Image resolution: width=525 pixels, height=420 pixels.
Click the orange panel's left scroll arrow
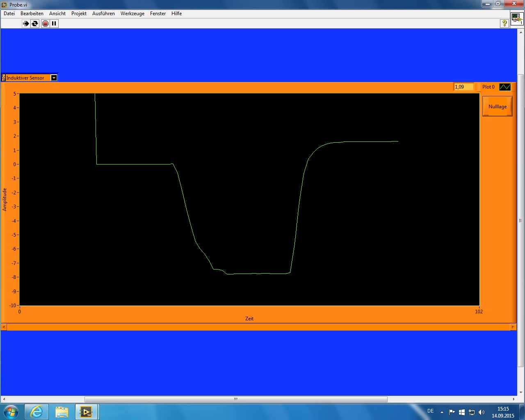[x=4, y=327]
